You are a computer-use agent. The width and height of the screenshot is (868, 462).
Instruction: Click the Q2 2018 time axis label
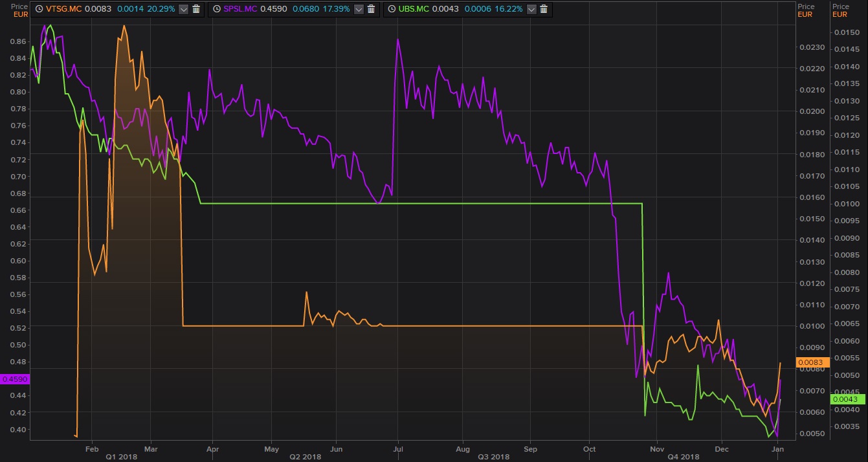306,457
